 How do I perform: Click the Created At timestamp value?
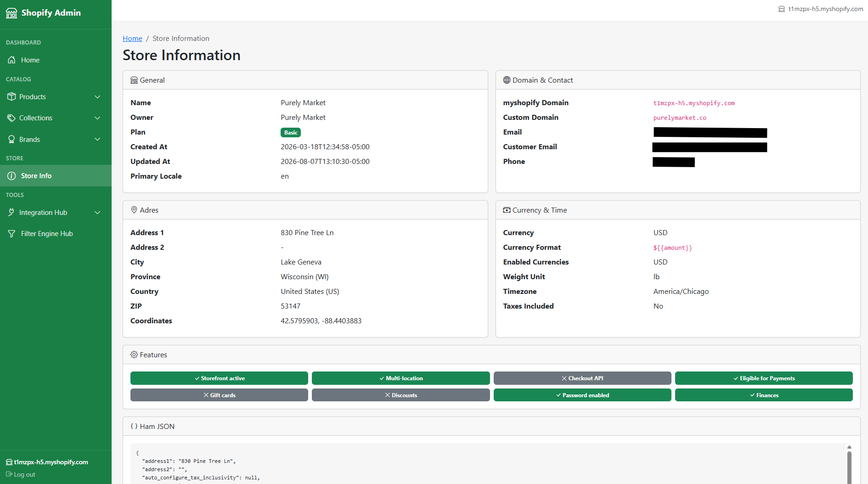tap(325, 147)
